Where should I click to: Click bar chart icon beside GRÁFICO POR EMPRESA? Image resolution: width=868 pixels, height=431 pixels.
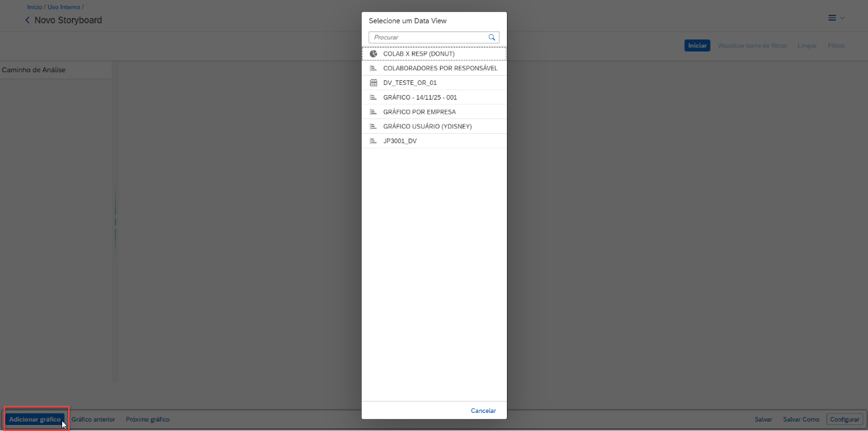point(374,112)
